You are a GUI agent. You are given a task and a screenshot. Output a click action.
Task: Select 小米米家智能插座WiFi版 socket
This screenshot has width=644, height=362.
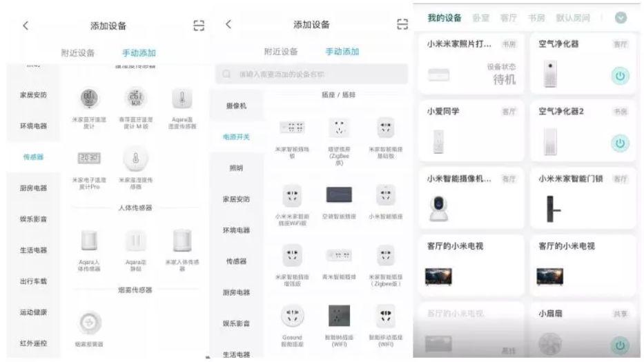[292, 195]
